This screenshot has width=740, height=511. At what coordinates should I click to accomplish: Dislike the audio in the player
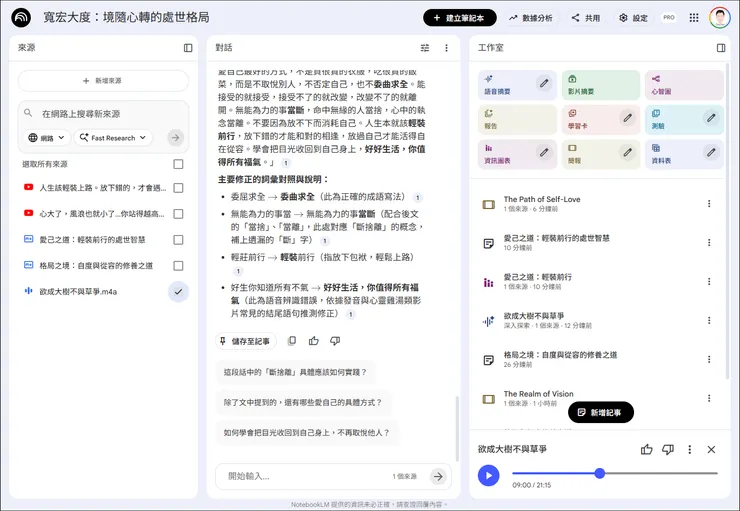tap(668, 450)
